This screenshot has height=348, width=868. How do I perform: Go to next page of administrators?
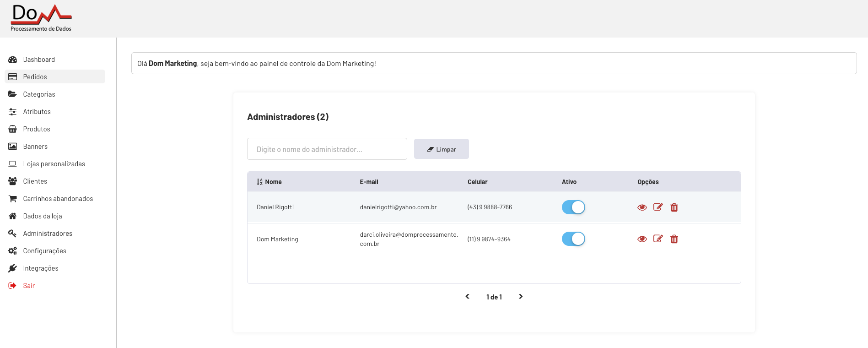click(521, 297)
